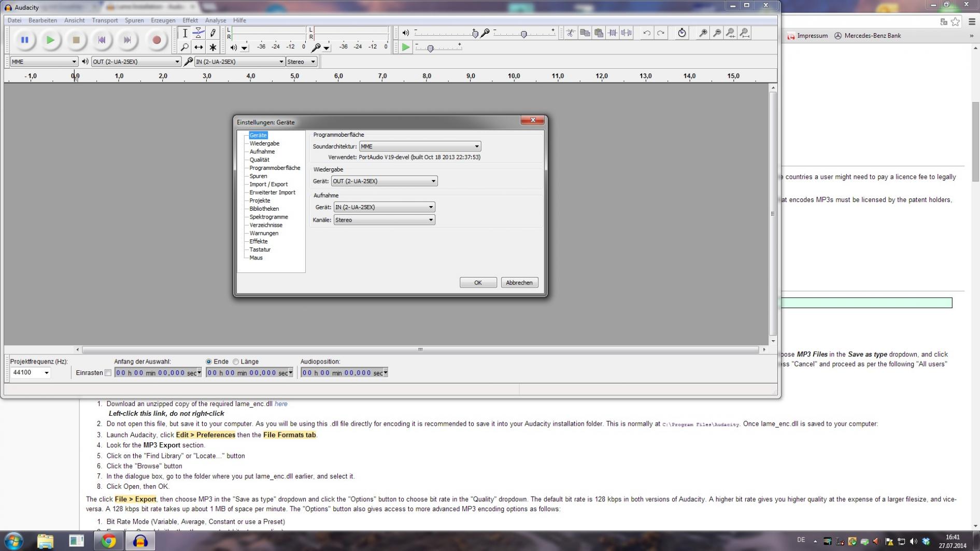The width and height of the screenshot is (980, 551).
Task: Click Fit Project zoom icon
Action: (745, 33)
